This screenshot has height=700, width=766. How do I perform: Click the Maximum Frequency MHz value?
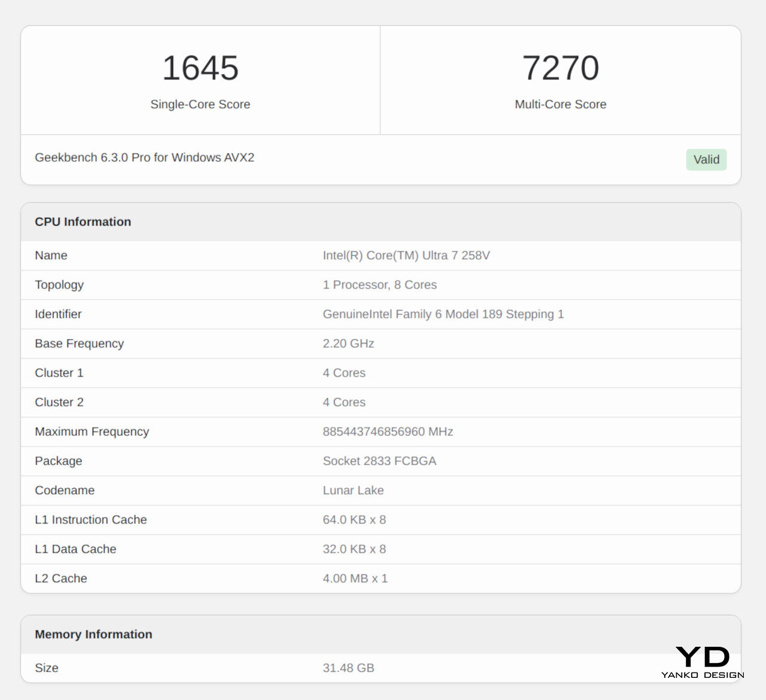click(x=387, y=431)
